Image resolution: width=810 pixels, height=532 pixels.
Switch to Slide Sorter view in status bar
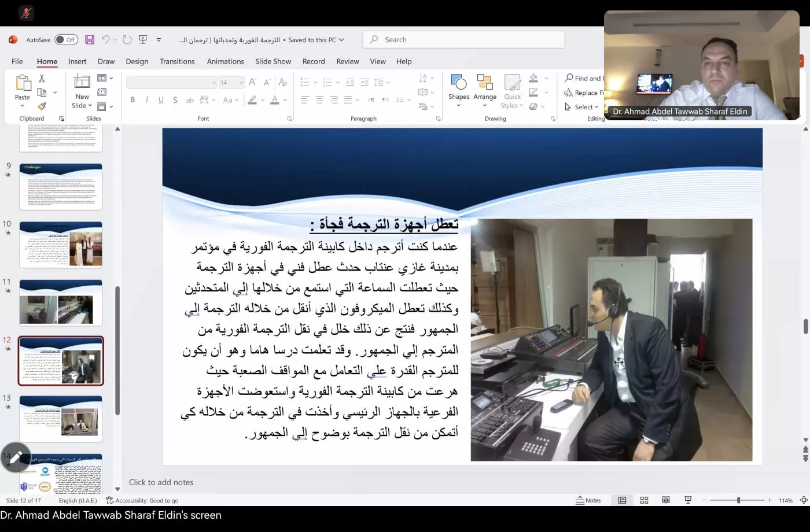644,500
